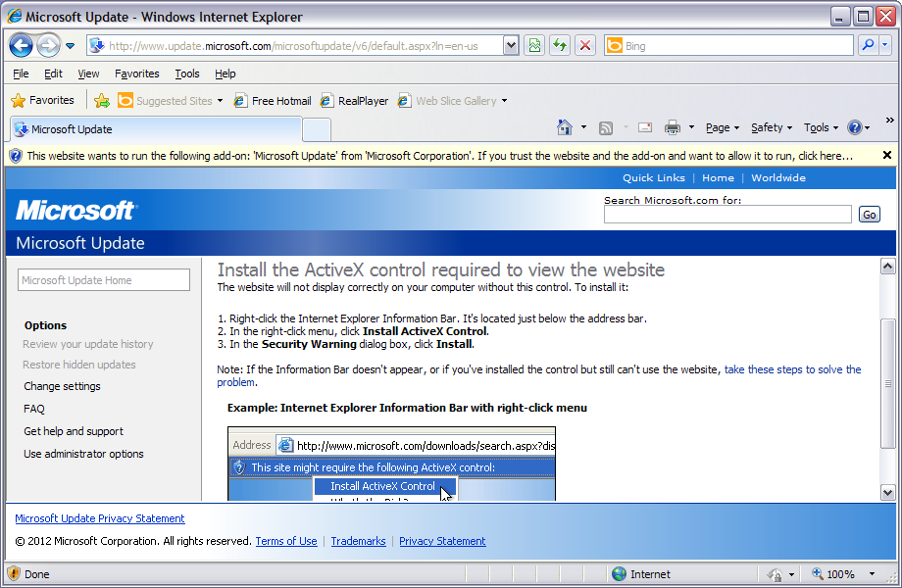Click the Information Bar add-on message
This screenshot has height=588, width=902.
(x=439, y=156)
